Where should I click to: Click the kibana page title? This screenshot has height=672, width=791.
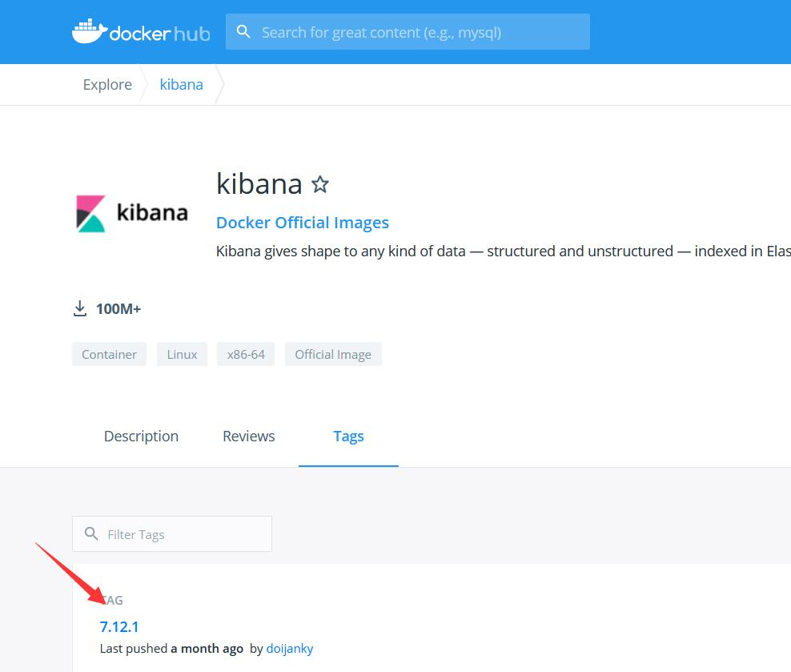coord(259,183)
